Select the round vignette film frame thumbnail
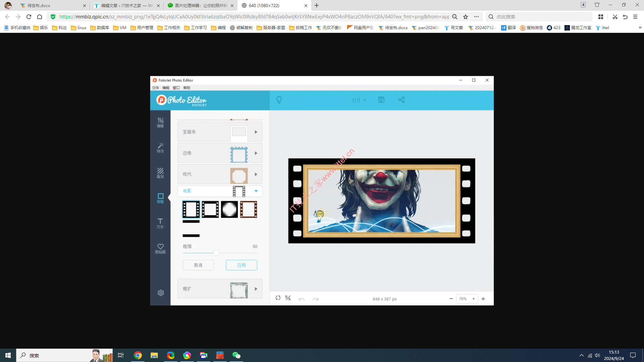 [x=229, y=209]
